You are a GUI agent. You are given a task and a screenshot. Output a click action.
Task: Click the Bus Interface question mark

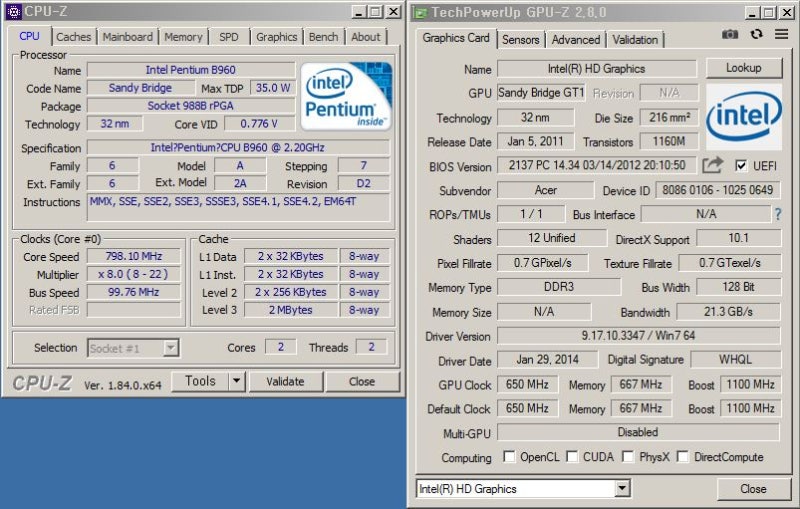coord(778,214)
